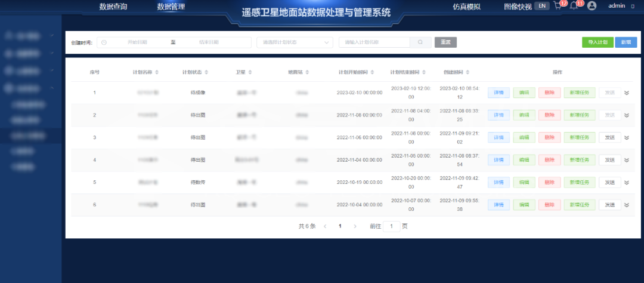Expand more actions double-chevron in row 6
Screen dimensions: 644x283
626,205
